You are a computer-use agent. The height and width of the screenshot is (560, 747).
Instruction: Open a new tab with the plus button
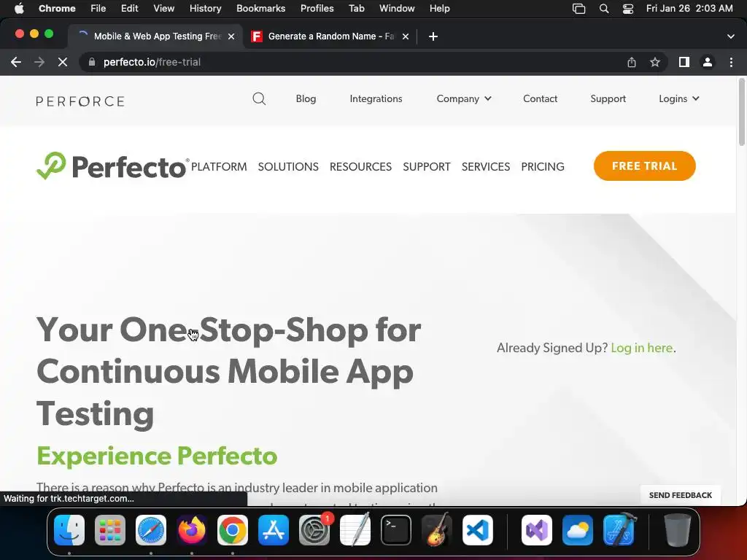[433, 36]
